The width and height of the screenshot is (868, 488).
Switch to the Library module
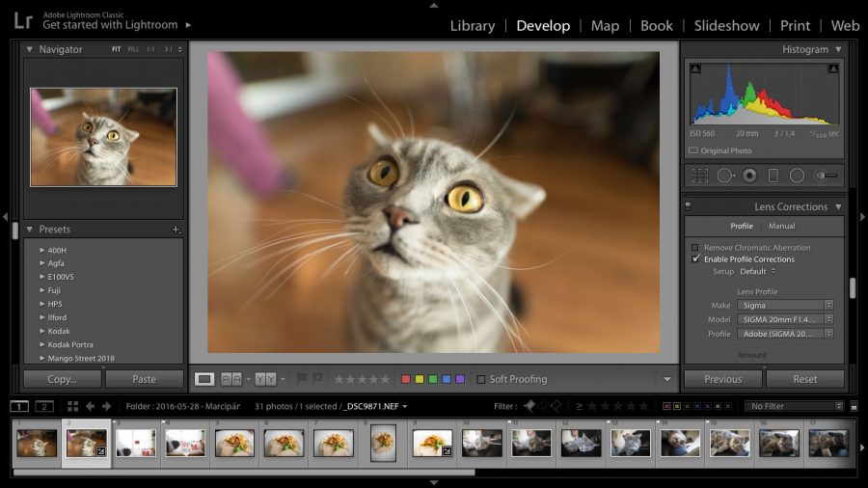(x=472, y=26)
